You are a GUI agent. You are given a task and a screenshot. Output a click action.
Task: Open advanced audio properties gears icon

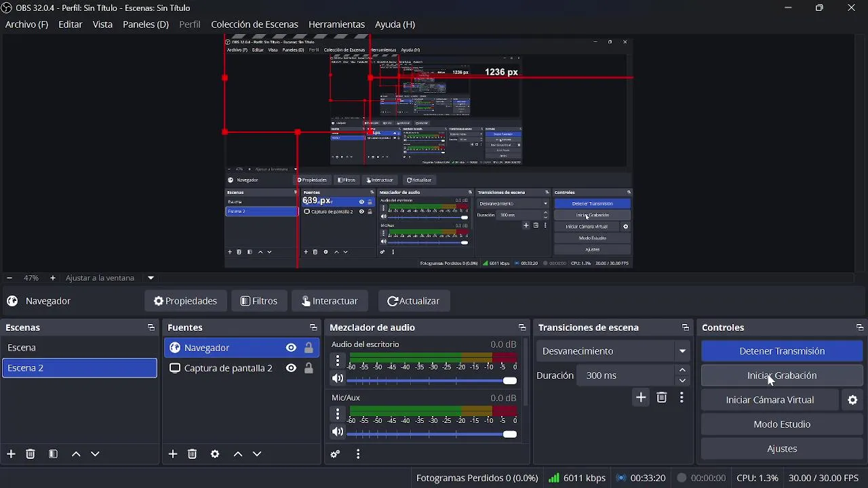point(335,454)
